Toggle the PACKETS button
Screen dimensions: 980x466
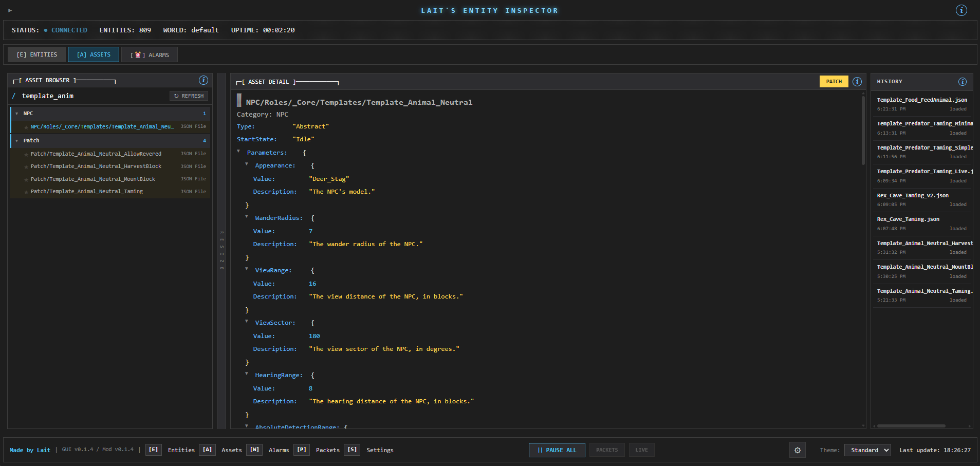click(607, 450)
